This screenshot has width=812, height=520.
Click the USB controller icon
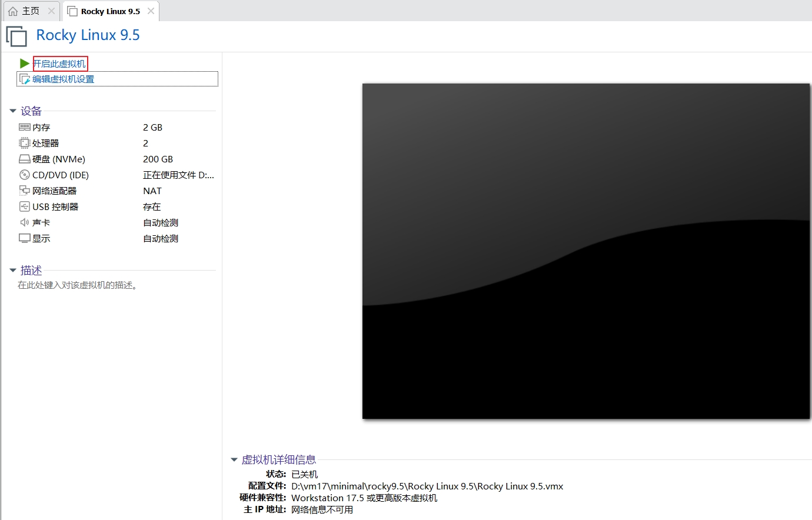tap(25, 206)
